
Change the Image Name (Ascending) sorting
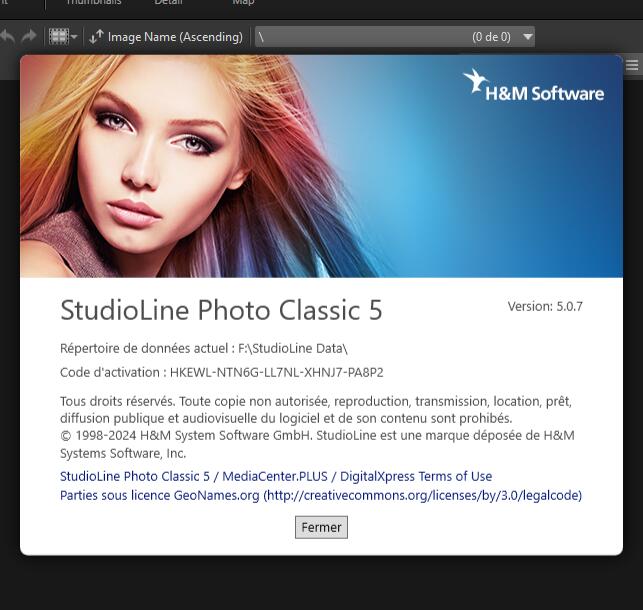point(175,37)
